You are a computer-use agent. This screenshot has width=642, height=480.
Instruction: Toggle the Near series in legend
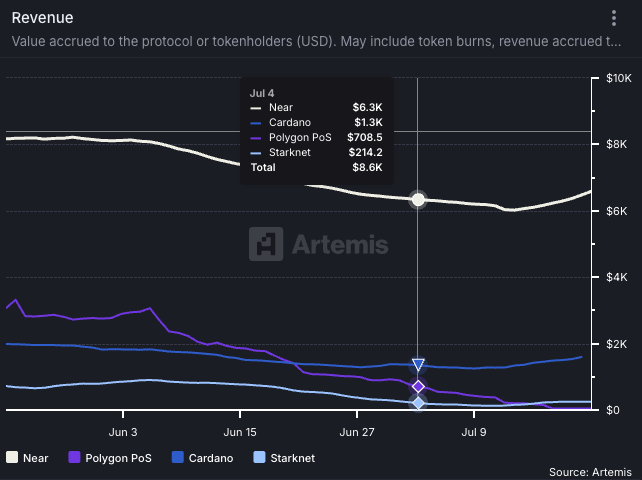(x=27, y=457)
